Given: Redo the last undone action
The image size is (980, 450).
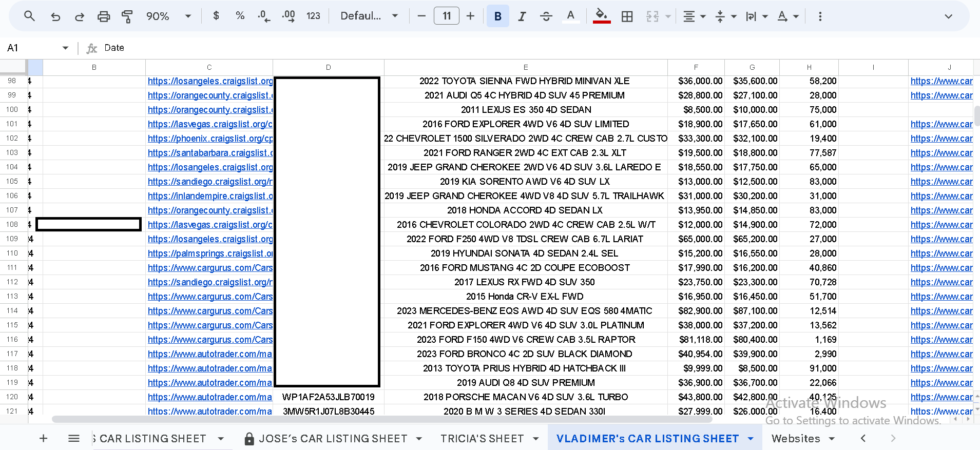Looking at the screenshot, I should pos(79,16).
